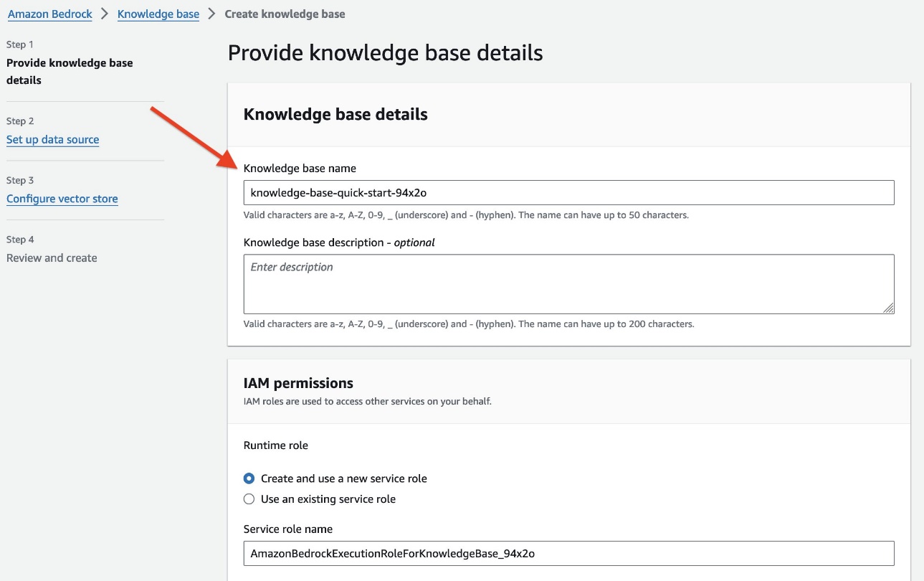
Task: Click the Knowledge base description text area
Action: [x=568, y=284]
